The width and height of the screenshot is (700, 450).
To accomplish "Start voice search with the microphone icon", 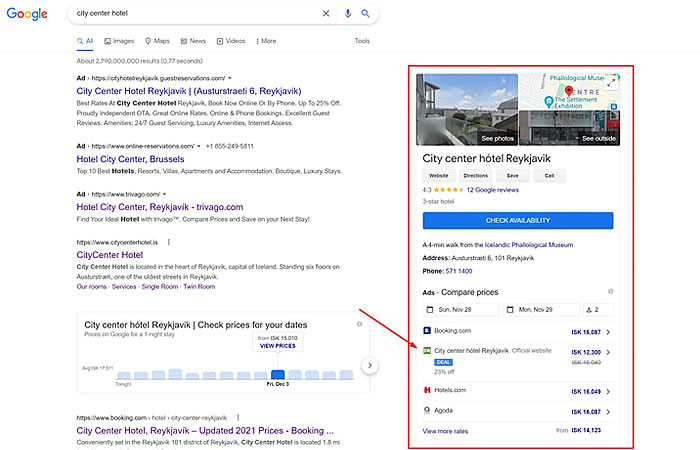I will click(348, 13).
